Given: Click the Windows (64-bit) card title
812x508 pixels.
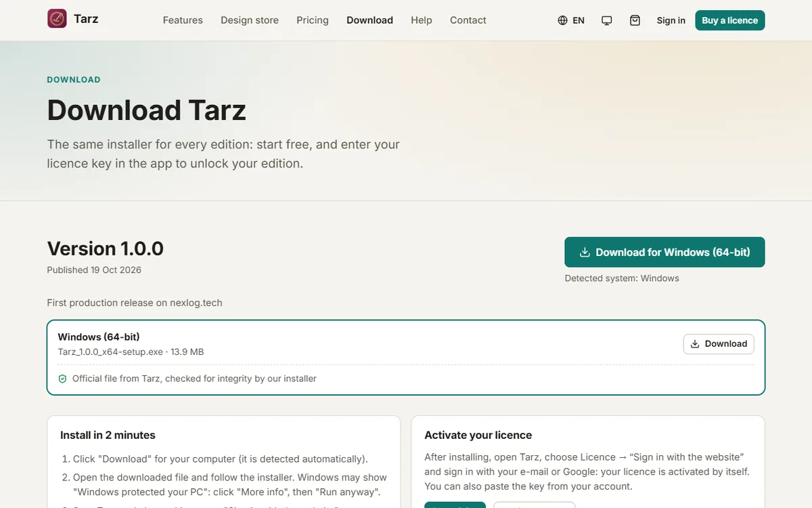Looking at the screenshot, I should pos(99,337).
